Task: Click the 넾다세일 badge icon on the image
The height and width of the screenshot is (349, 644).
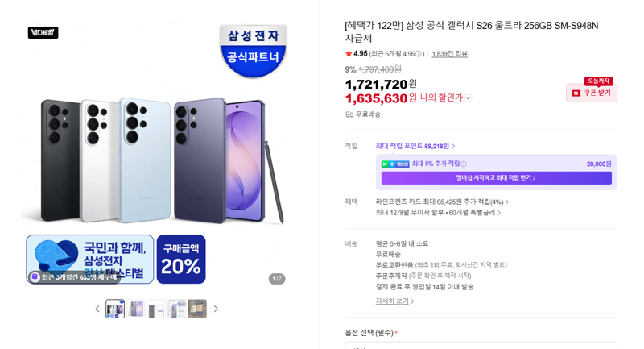Action: click(43, 32)
